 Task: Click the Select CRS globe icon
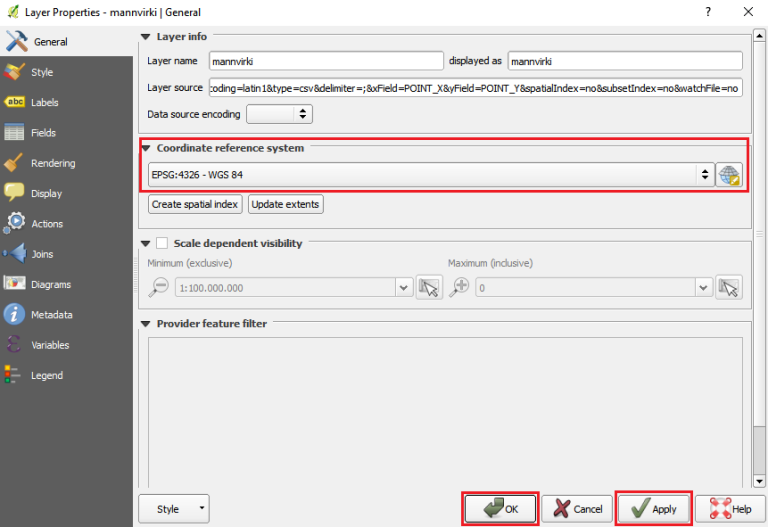(729, 175)
